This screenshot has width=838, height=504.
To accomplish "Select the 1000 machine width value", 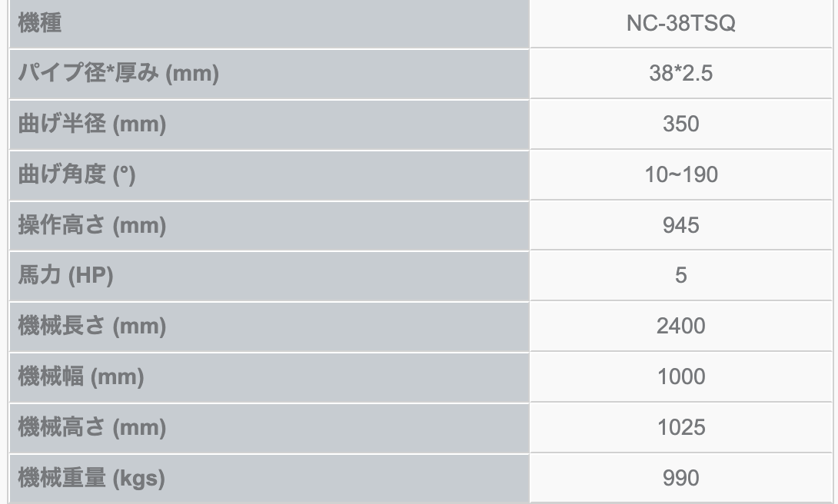I will [680, 377].
